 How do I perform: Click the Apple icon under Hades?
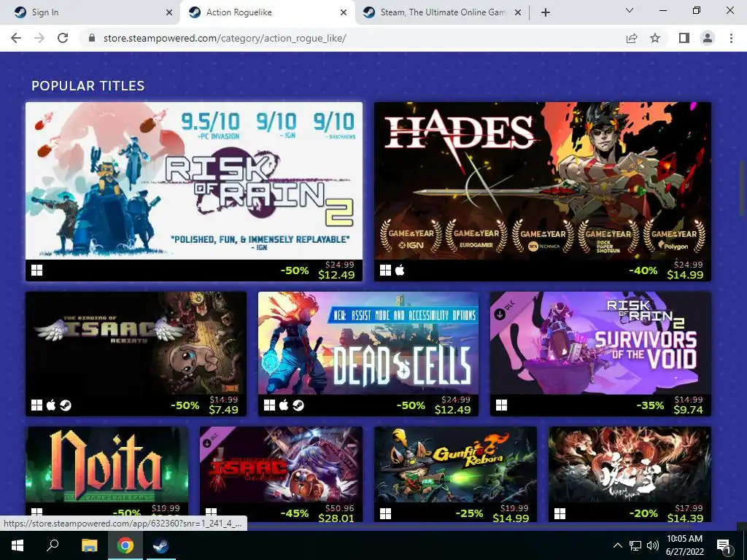400,270
